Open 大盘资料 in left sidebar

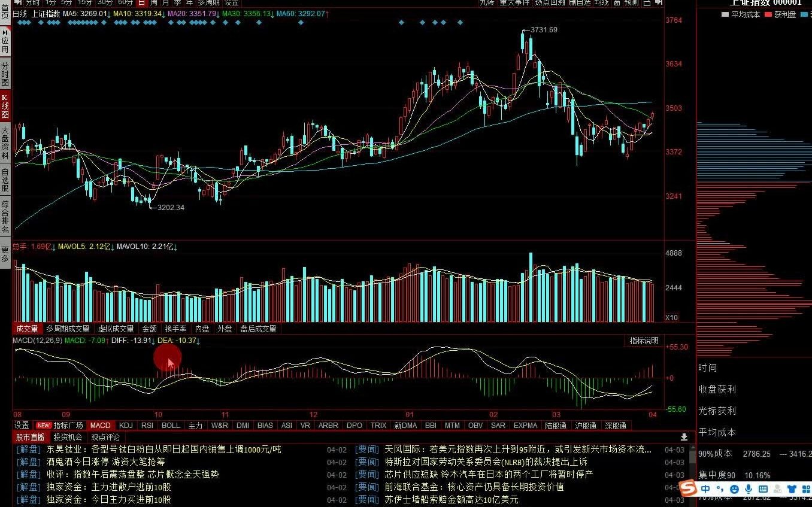click(5, 142)
